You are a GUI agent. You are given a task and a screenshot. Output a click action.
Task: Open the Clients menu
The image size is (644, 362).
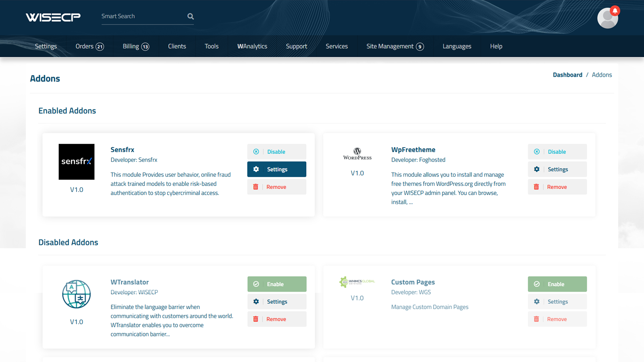pos(177,46)
